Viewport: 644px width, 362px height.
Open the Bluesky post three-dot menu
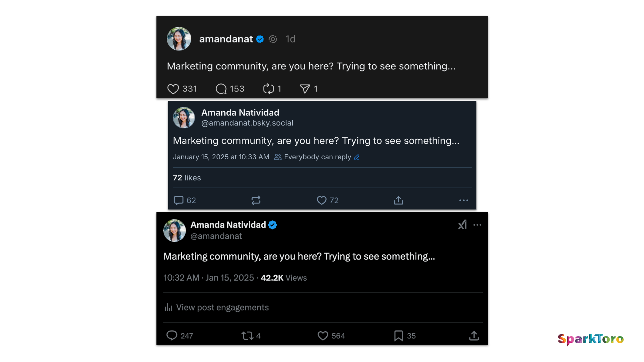pos(464,200)
